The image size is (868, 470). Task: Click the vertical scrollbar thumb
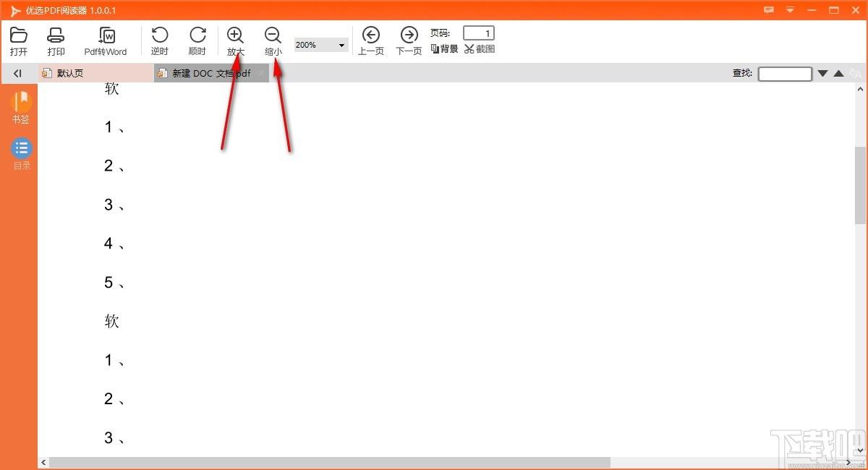click(860, 185)
